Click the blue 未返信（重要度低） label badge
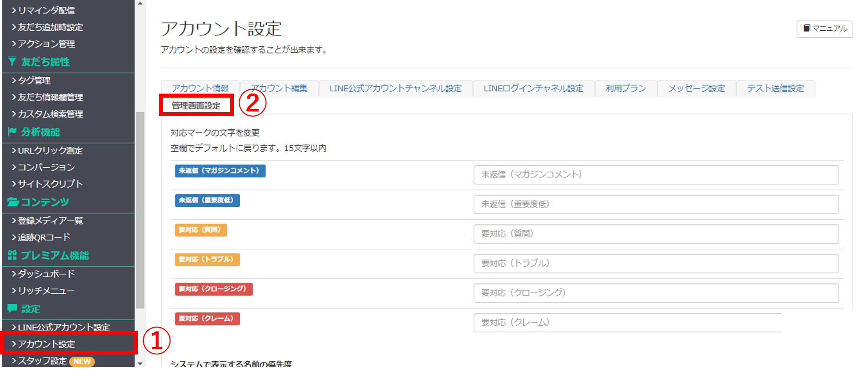 (x=207, y=200)
